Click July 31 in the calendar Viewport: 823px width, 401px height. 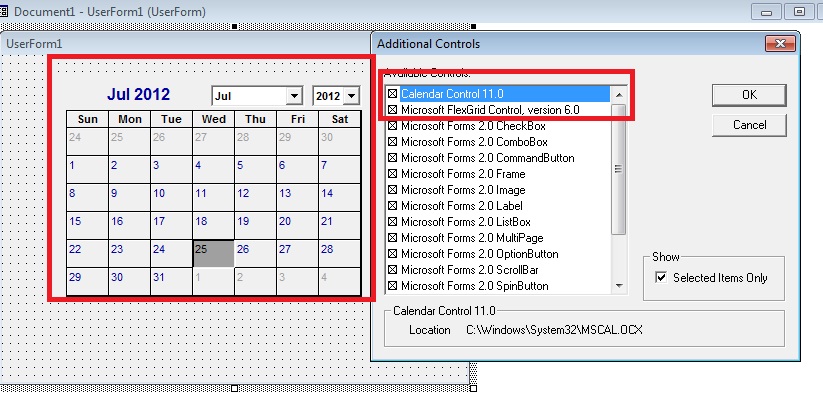tap(171, 282)
